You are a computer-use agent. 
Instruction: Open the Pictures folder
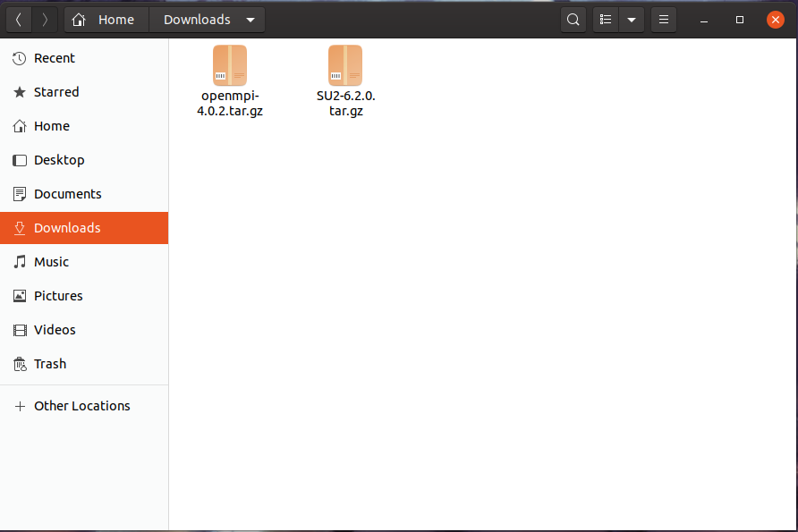57,296
